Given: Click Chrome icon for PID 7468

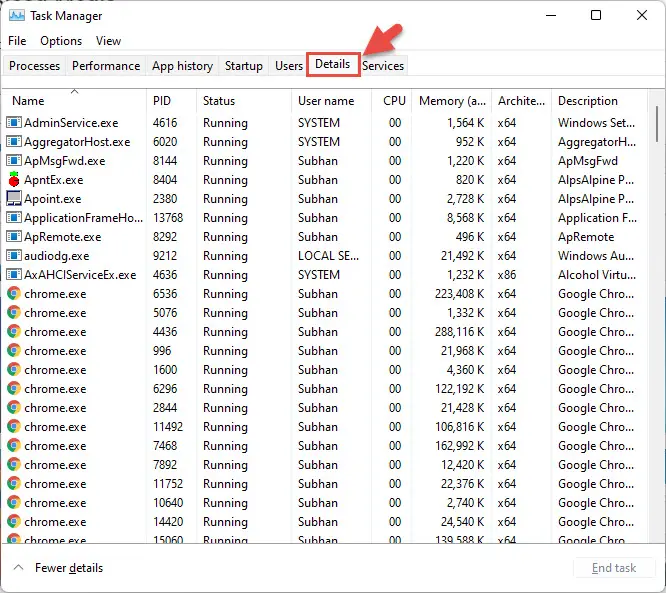Looking at the screenshot, I should click(x=14, y=445).
